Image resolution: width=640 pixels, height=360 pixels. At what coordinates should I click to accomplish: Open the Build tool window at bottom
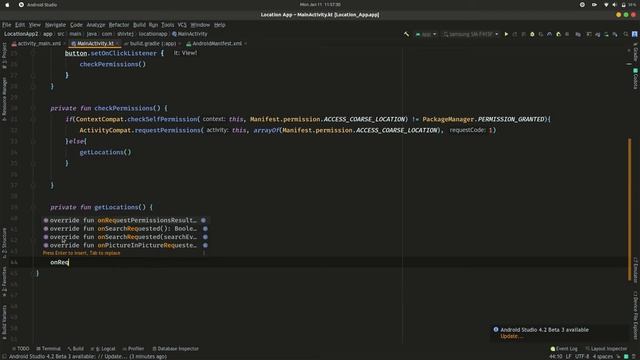point(76,349)
